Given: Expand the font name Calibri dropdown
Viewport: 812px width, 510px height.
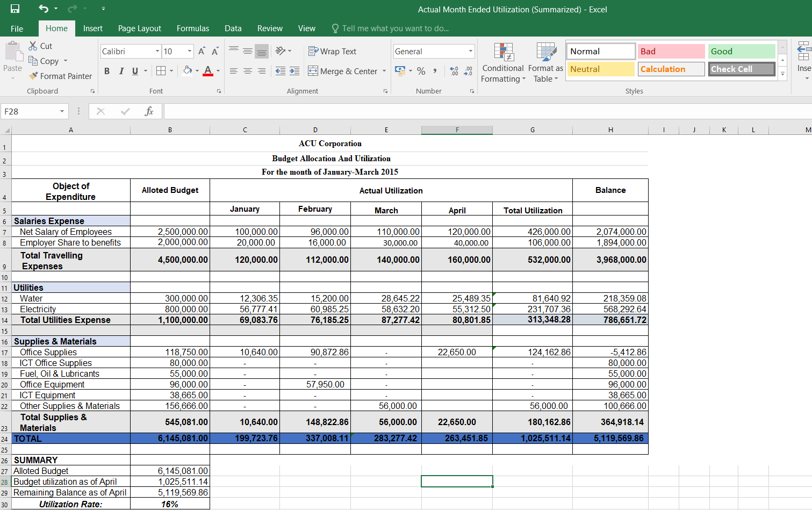Looking at the screenshot, I should click(x=157, y=52).
